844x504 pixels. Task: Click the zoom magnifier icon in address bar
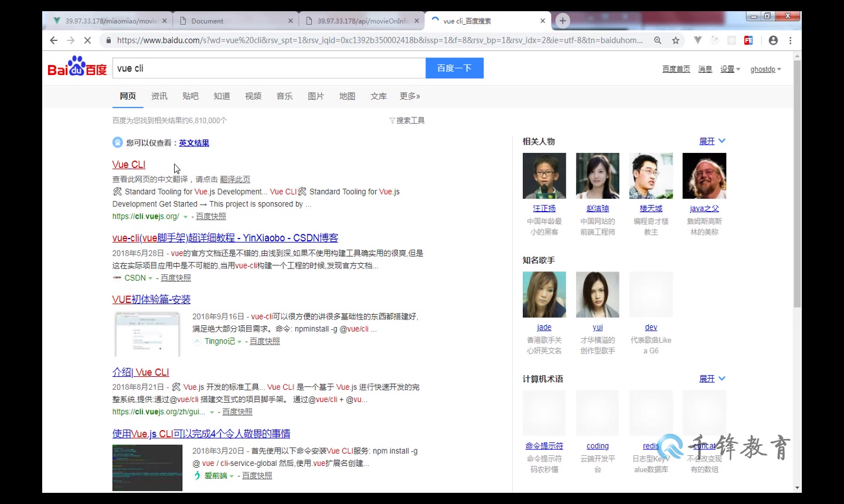[x=658, y=40]
